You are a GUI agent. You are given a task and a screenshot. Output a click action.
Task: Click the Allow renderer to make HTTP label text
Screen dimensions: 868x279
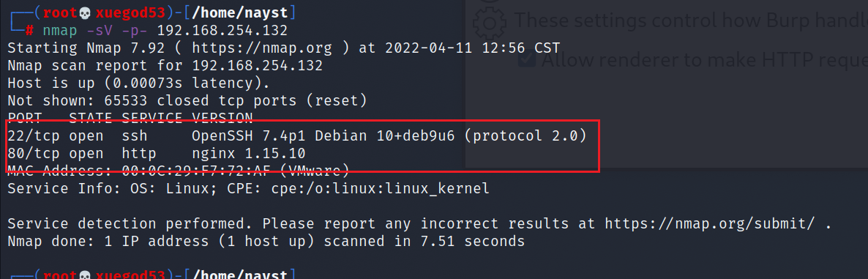coord(705,59)
